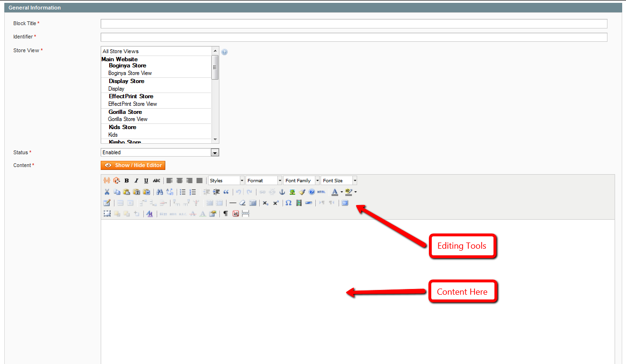Click the Insert Widget icon
Screen dimensions: 626x364
117,180
